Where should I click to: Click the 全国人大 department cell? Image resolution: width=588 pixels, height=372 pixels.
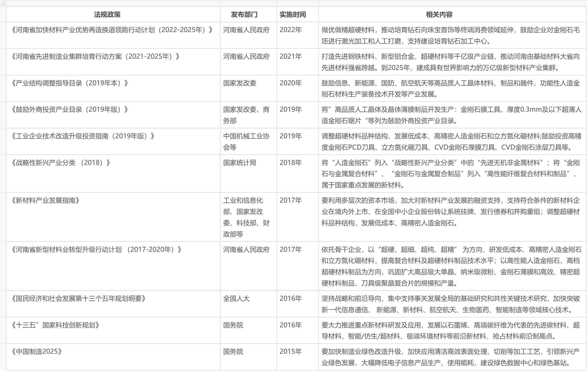[249, 304]
